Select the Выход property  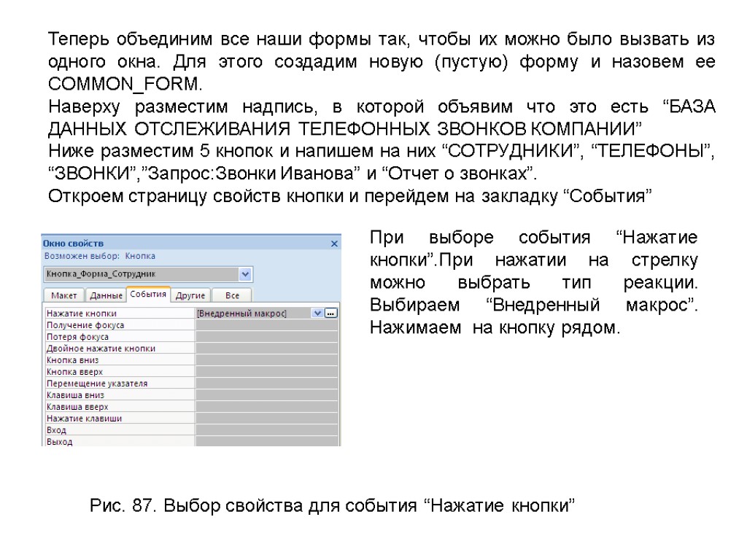click(120, 441)
